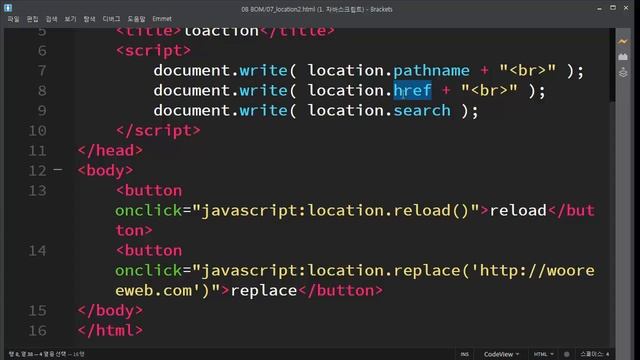Click the closing </script> tag on line 10
The image size is (640, 360).
[x=158, y=131]
